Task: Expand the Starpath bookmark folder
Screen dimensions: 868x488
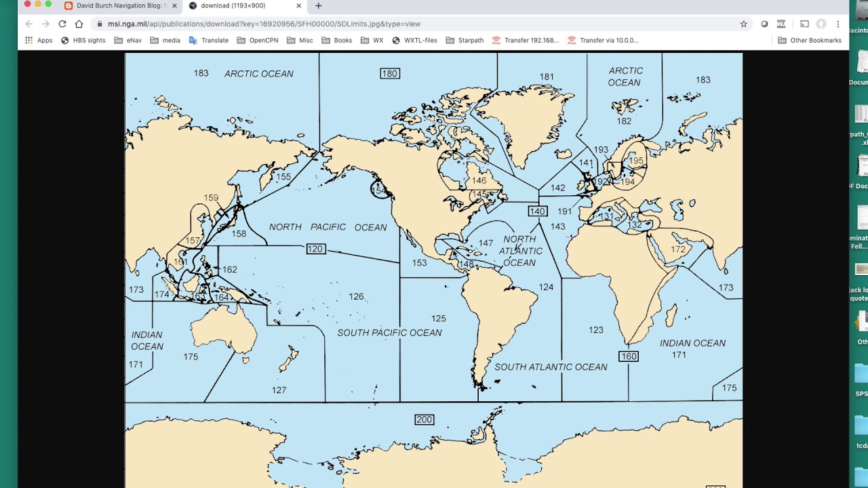Action: pos(465,40)
